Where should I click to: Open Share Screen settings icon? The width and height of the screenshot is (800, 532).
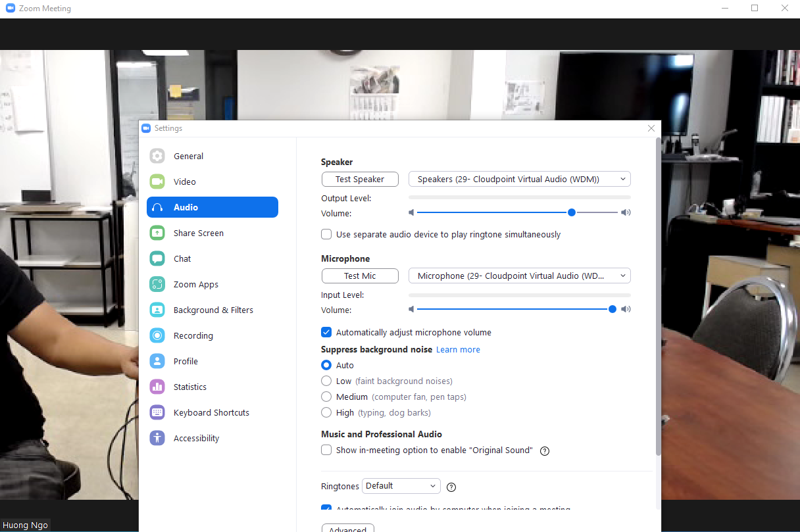(x=157, y=233)
